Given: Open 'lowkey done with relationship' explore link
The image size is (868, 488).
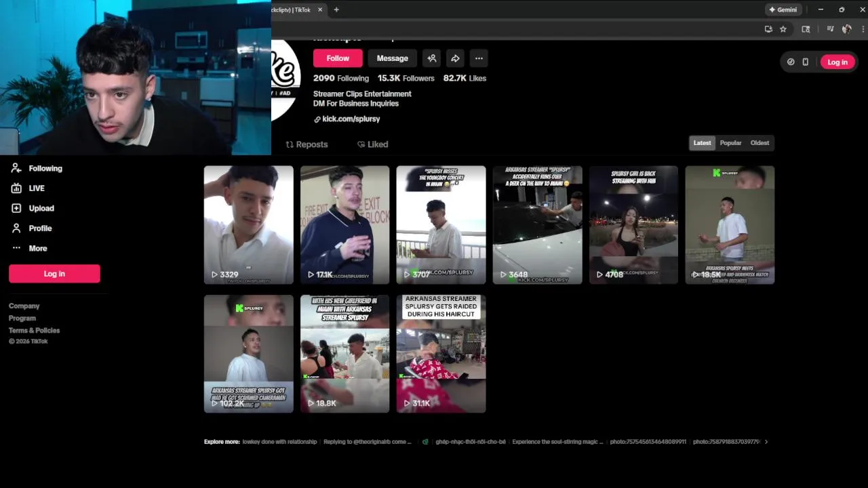Looking at the screenshot, I should [279, 442].
